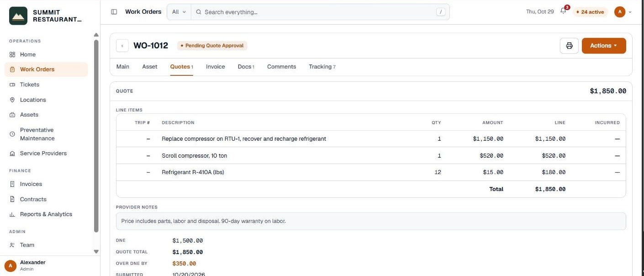Screen dimensions: 644x276
Task: Open Team under Admin
Action: click(46, 245)
